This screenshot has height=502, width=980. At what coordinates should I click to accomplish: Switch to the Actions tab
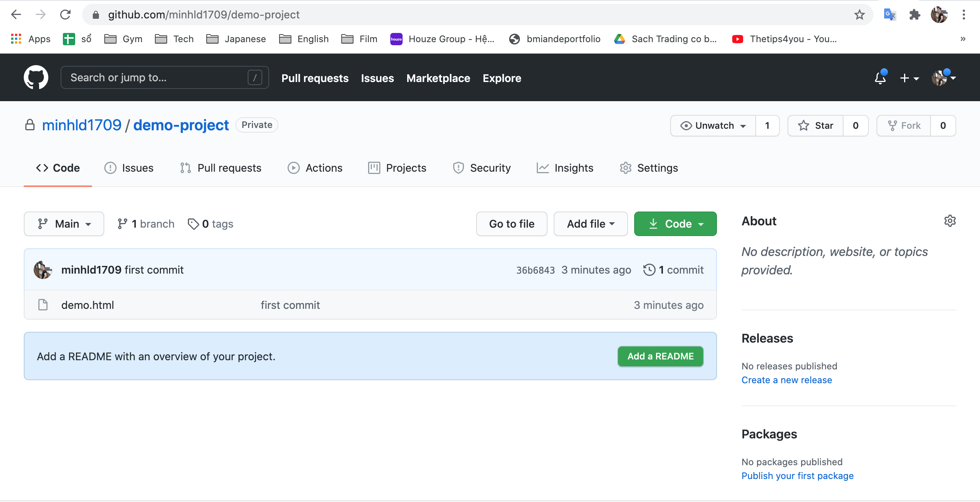(315, 168)
